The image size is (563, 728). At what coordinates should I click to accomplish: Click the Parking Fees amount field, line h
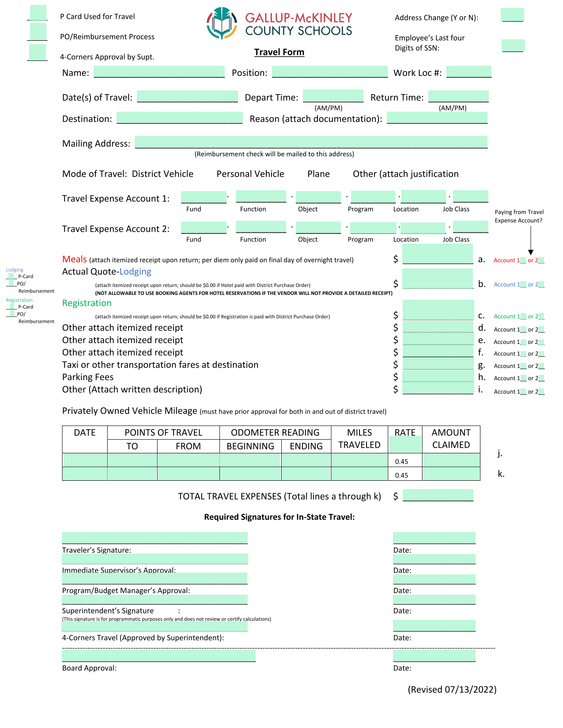tap(438, 377)
